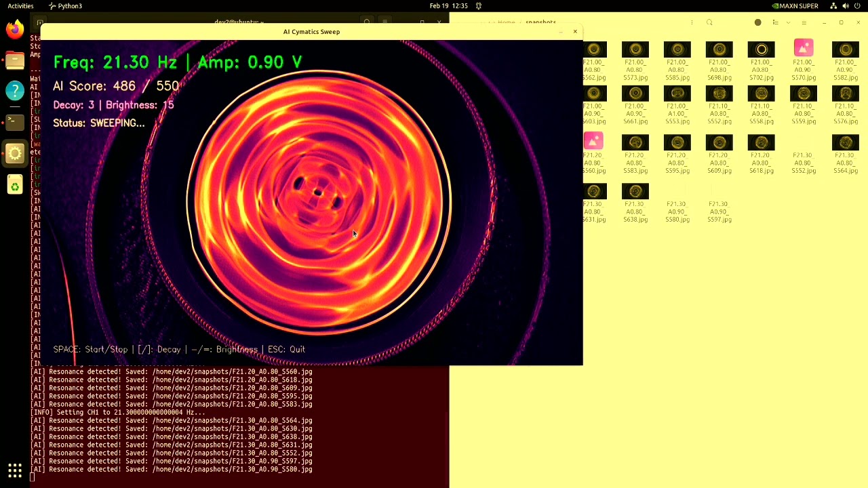Open the Files app in the dock
868x488 pixels.
tap(15, 60)
